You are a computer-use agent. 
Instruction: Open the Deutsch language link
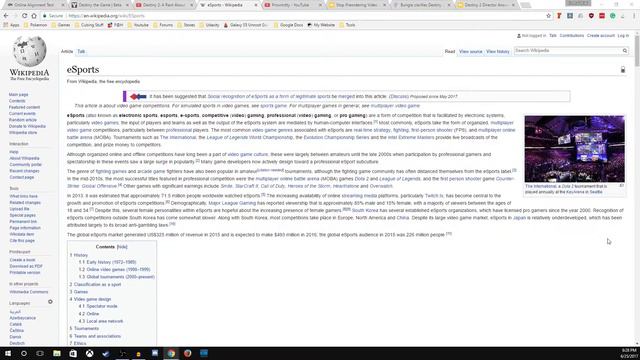tap(17, 343)
